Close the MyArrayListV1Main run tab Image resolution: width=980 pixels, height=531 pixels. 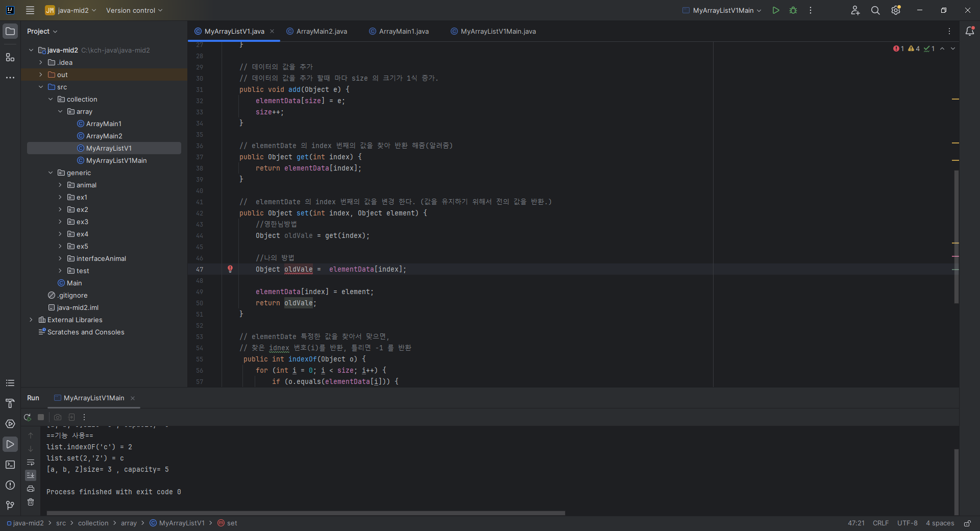(x=133, y=398)
